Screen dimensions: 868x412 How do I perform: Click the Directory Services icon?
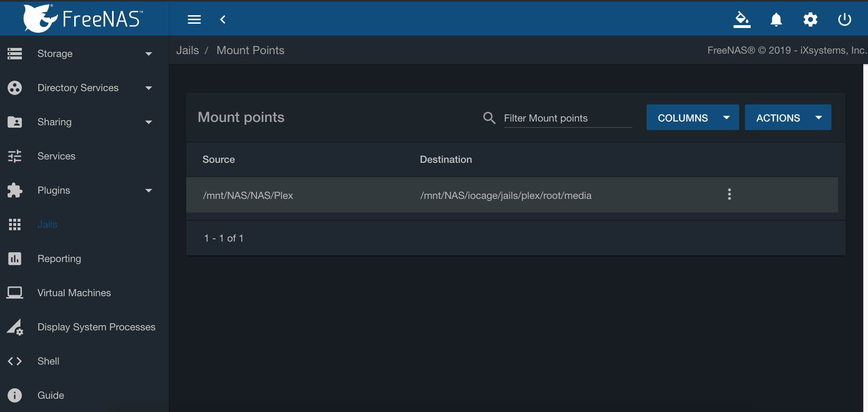coord(15,88)
